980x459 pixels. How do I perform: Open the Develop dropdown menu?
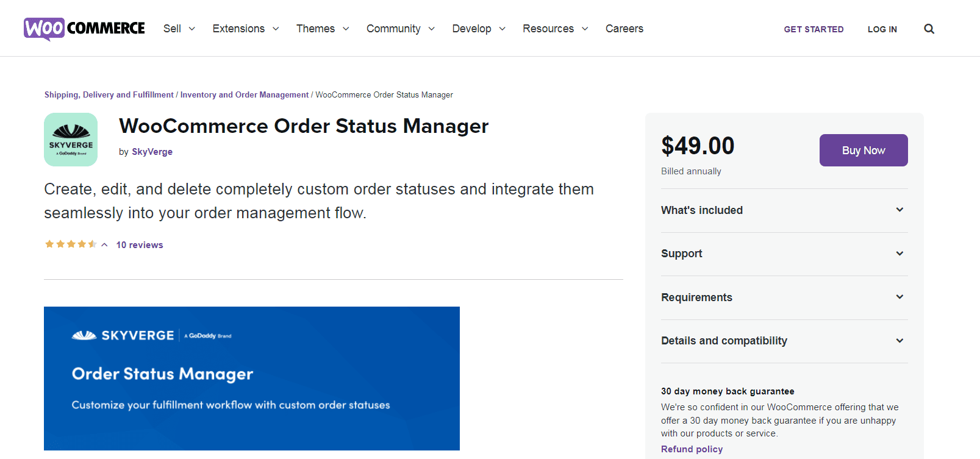(x=479, y=29)
